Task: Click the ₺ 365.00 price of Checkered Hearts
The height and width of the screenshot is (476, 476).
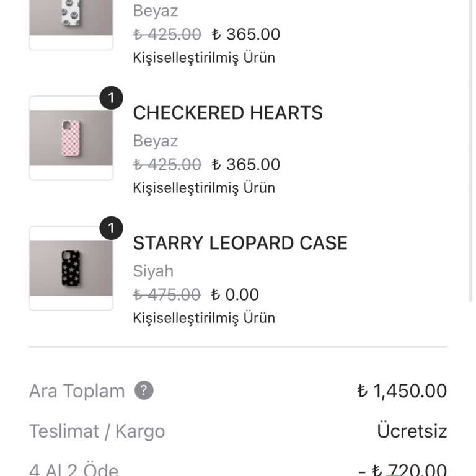Action: point(245,164)
